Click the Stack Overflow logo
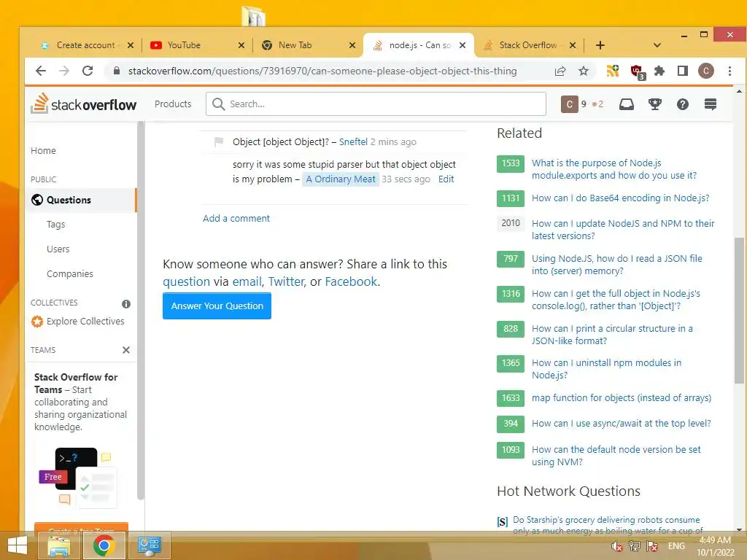 84,104
